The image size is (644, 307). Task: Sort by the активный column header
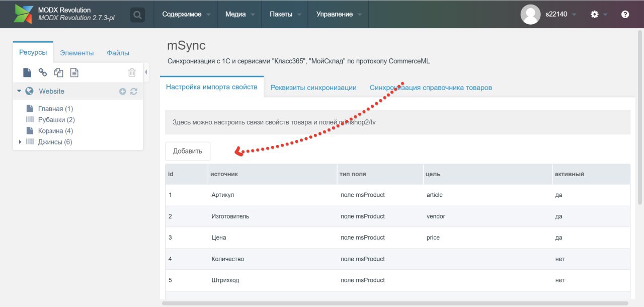591,174
